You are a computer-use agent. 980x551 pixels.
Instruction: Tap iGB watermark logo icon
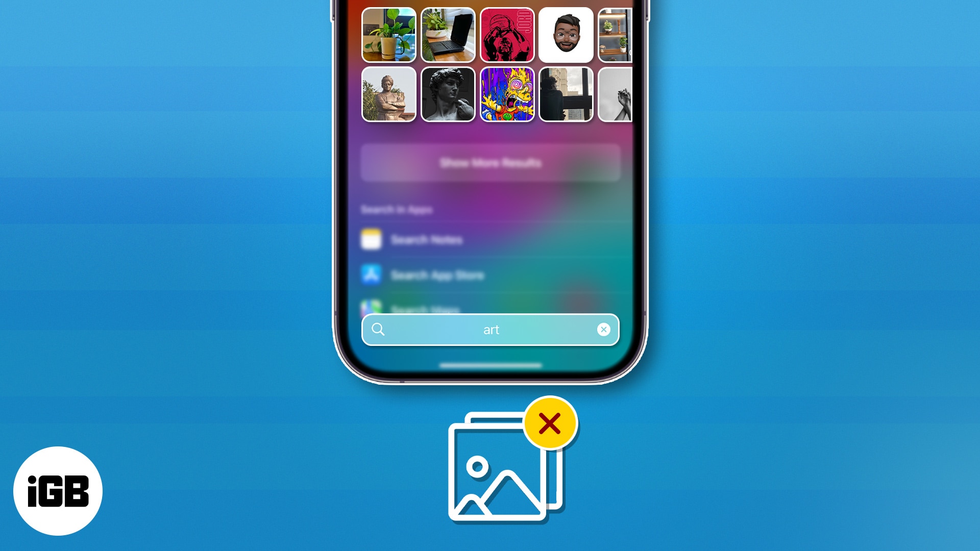(59, 492)
